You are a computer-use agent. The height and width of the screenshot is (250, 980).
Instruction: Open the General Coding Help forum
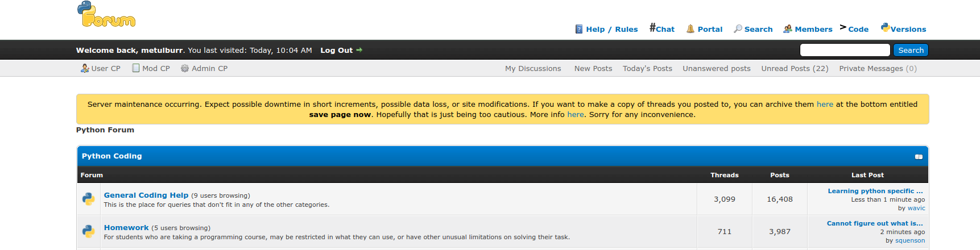pyautogui.click(x=146, y=195)
